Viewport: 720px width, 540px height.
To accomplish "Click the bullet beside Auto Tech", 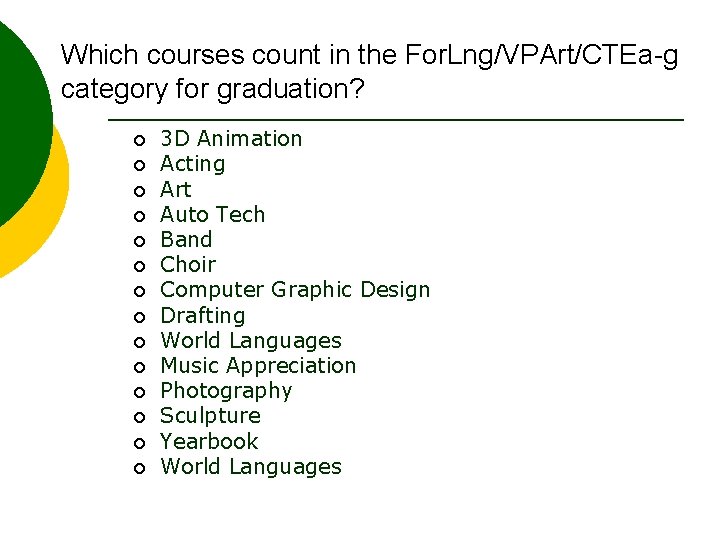I will tap(139, 215).
